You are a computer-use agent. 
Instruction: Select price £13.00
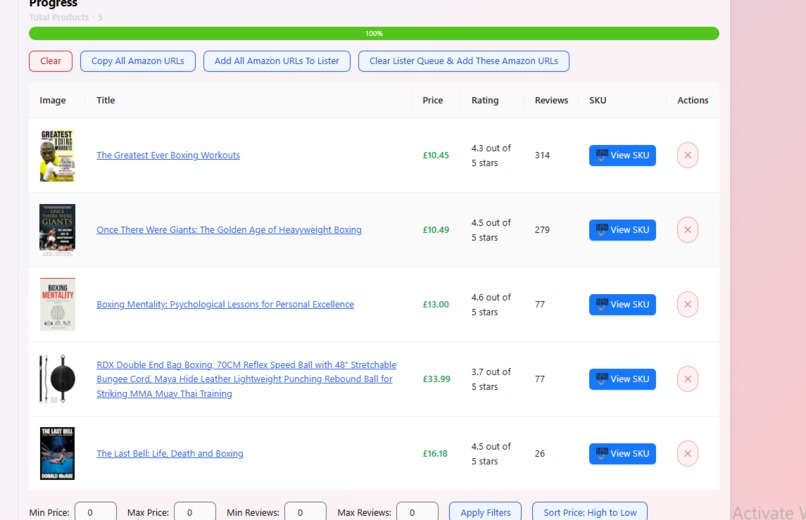tap(435, 304)
